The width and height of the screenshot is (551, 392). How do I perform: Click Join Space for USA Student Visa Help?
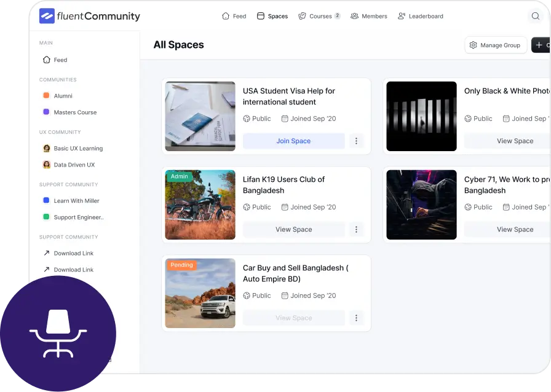(x=294, y=141)
